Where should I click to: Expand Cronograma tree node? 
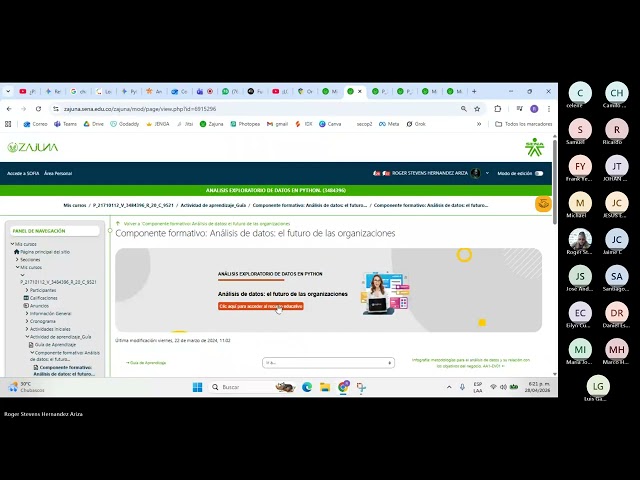pyautogui.click(x=27, y=321)
